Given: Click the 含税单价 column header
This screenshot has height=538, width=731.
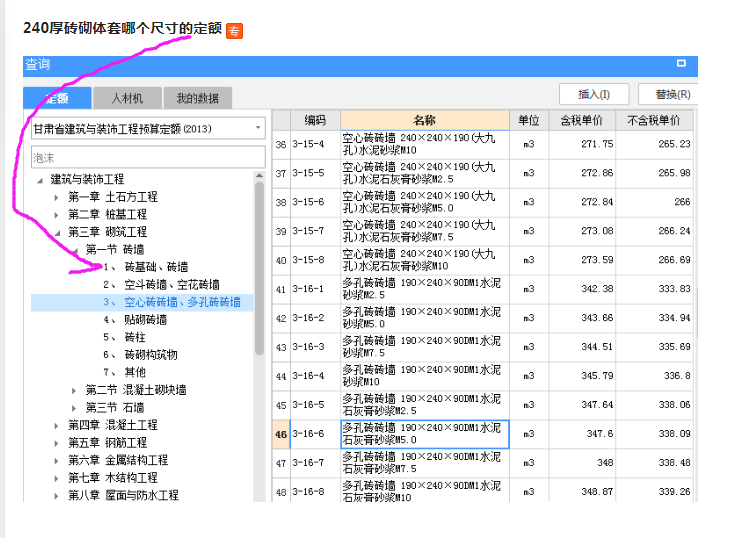Looking at the screenshot, I should [x=582, y=121].
